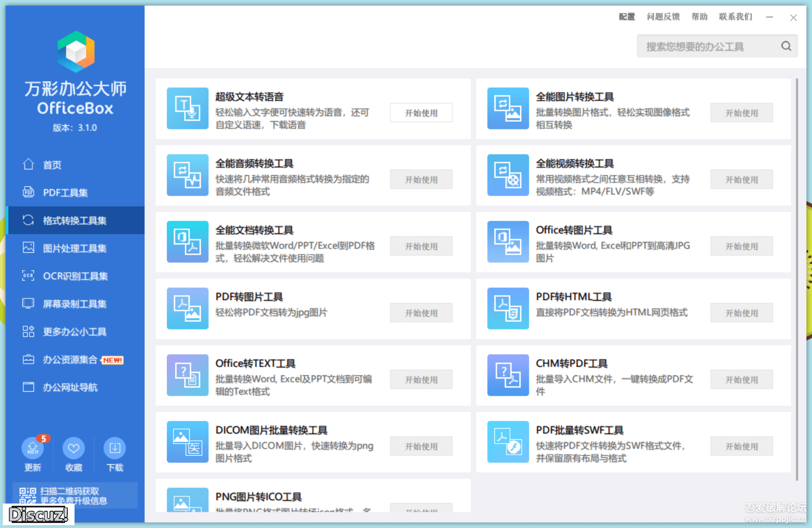
Task: Switch to OCR识别工具集
Action: point(75,276)
